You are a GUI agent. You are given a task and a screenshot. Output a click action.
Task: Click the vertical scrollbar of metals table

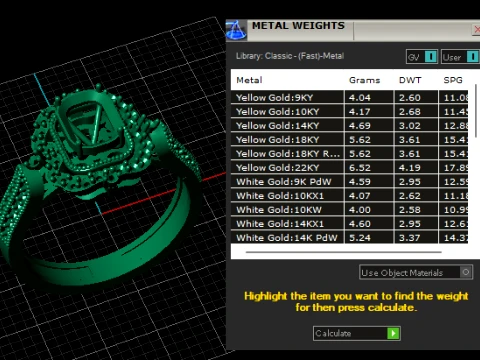point(477,111)
